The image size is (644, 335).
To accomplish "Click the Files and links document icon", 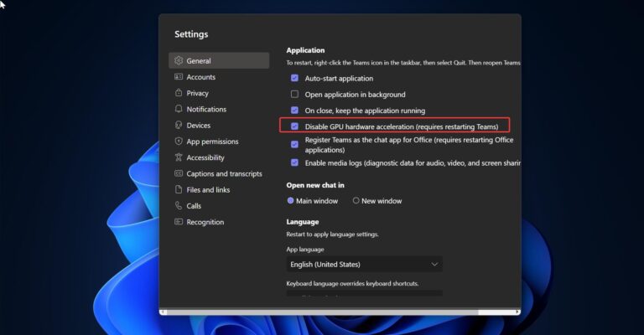I will pyautogui.click(x=179, y=189).
